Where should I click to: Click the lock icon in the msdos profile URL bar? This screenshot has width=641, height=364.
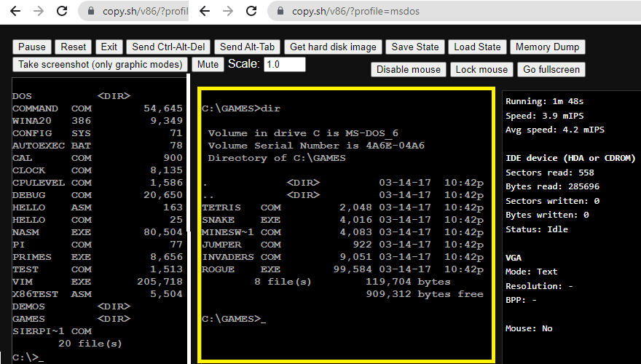click(x=281, y=12)
